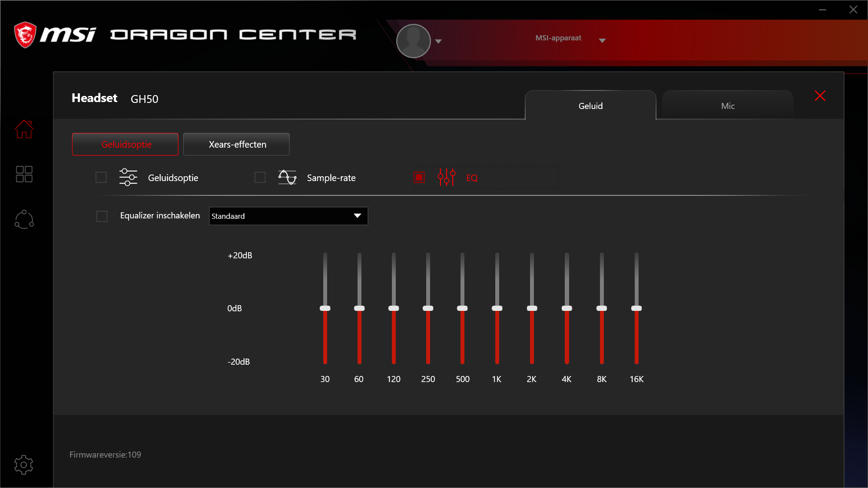Open the live update sync icon

coord(24,219)
